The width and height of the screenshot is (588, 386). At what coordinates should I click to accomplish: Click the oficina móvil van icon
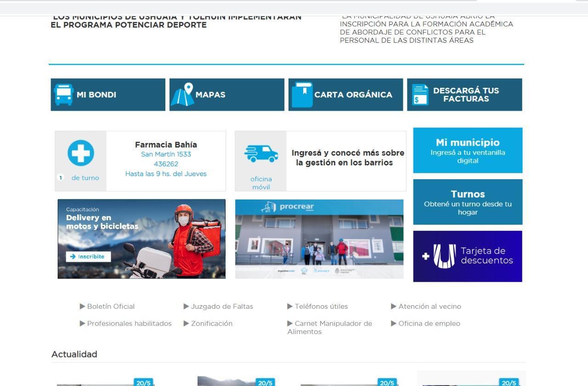tap(261, 154)
